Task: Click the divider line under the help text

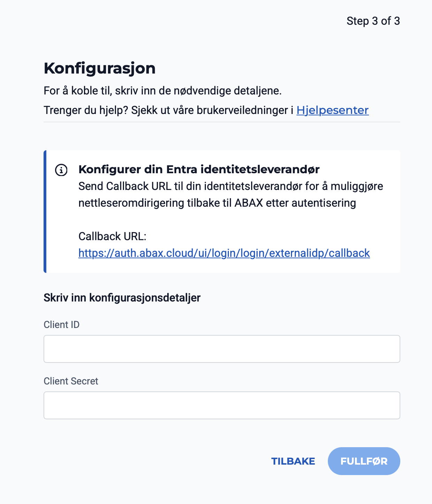Action: [x=222, y=122]
